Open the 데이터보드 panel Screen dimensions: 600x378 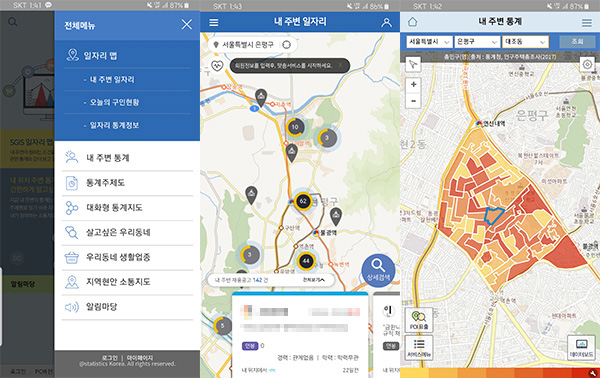click(x=581, y=348)
